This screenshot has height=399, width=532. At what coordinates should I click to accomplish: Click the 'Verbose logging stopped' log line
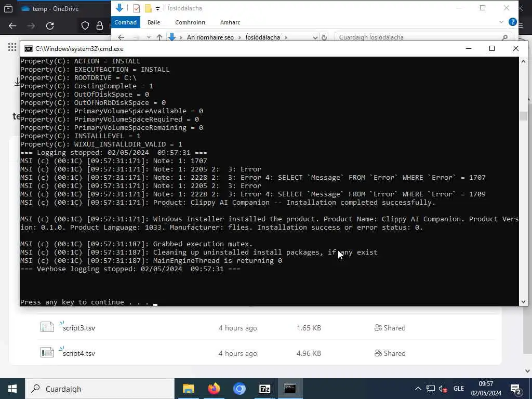(130, 269)
